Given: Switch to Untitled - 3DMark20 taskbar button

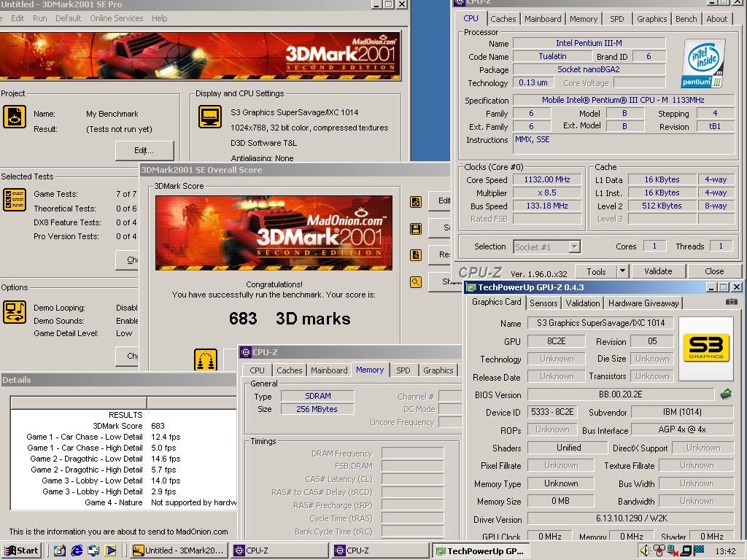Looking at the screenshot, I should click(179, 551).
